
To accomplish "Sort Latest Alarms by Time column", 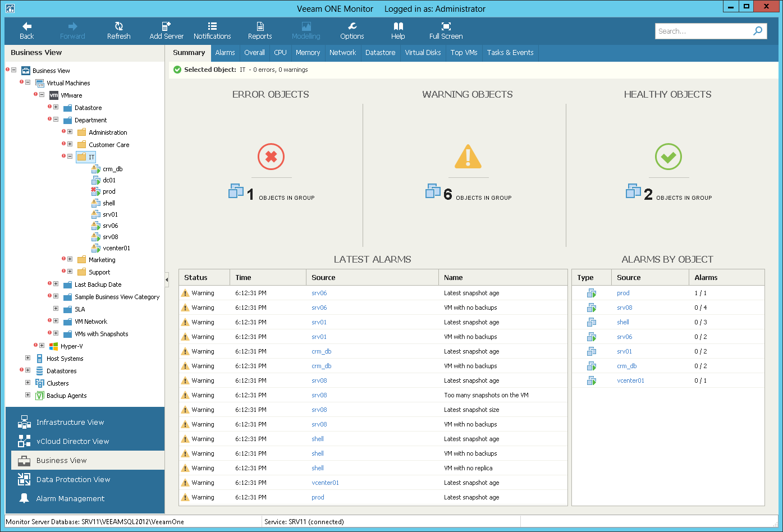I will pos(268,277).
